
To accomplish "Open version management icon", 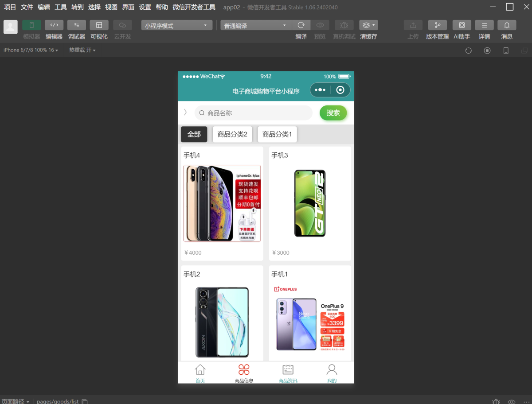I will coord(437,25).
